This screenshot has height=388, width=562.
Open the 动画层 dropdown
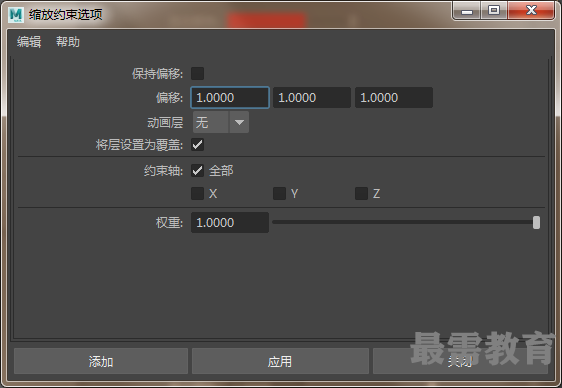point(221,122)
